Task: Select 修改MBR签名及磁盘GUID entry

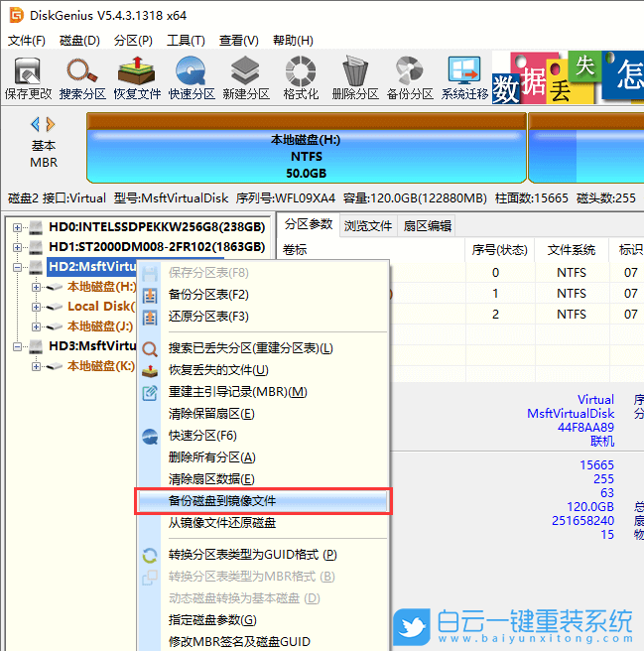Action: [263, 642]
